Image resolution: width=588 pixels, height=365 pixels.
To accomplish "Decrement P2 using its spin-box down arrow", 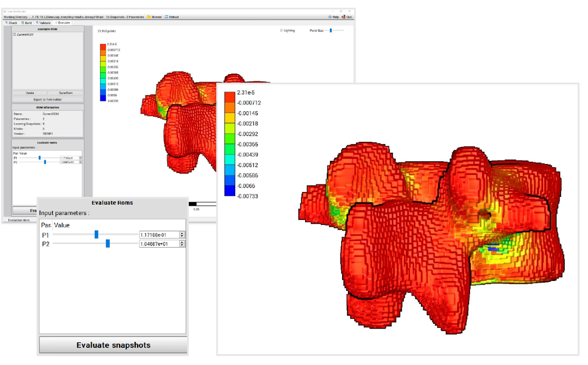I will coord(80,162).
